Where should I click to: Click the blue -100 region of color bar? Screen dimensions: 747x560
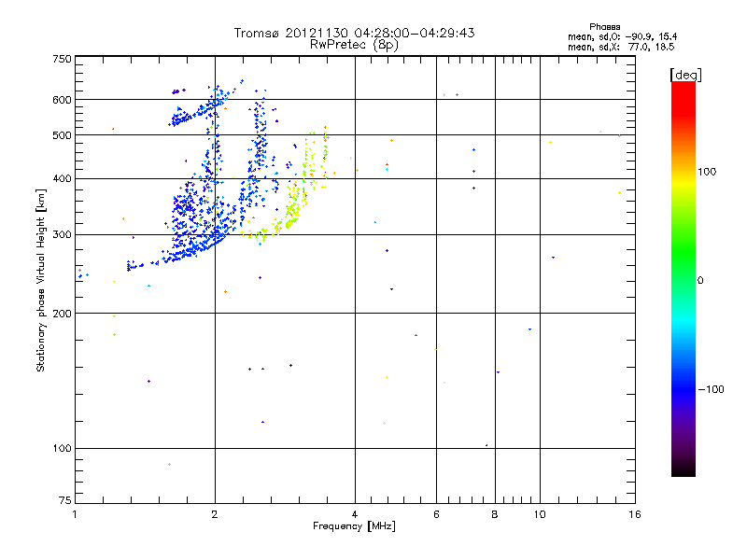684,388
